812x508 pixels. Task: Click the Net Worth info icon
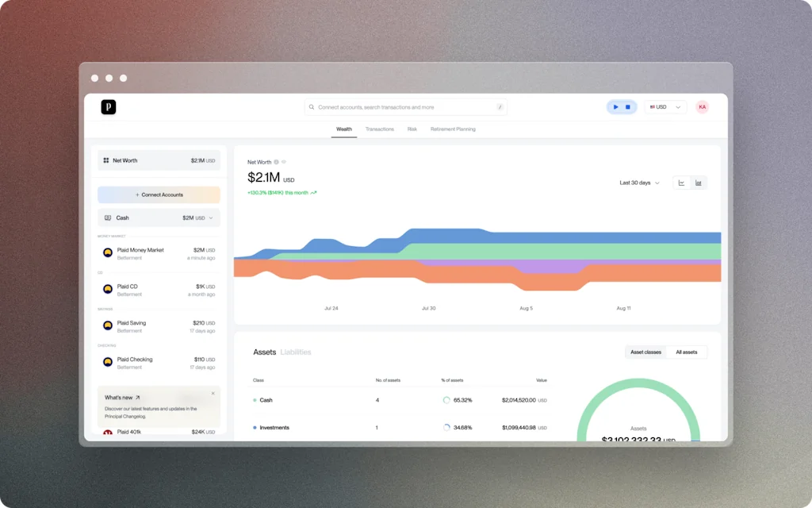point(276,162)
